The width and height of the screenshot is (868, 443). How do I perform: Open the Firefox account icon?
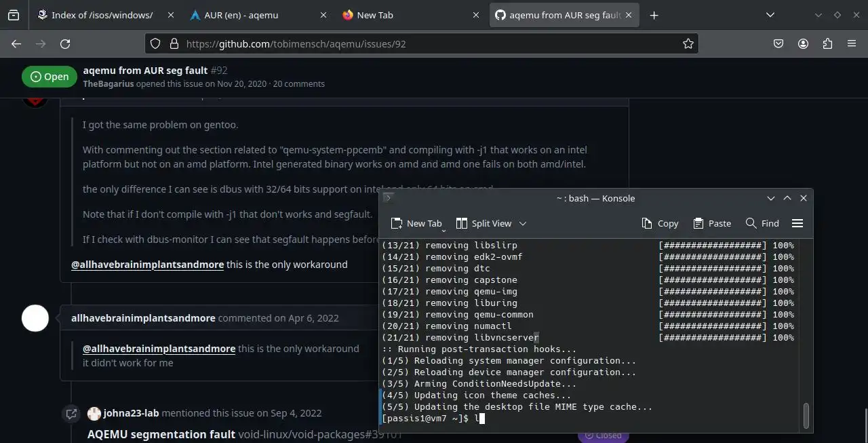click(803, 43)
